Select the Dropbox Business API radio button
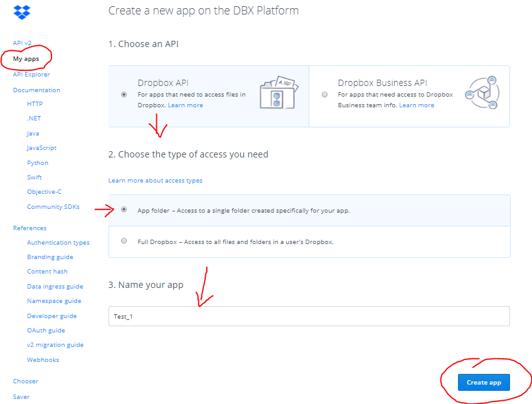Screen dimensions: 532x404 (x=325, y=94)
